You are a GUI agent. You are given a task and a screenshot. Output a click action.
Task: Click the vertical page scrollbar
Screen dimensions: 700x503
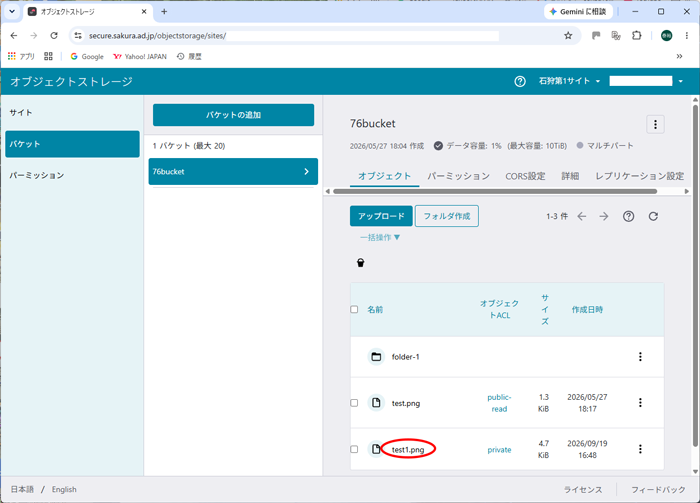(695, 275)
